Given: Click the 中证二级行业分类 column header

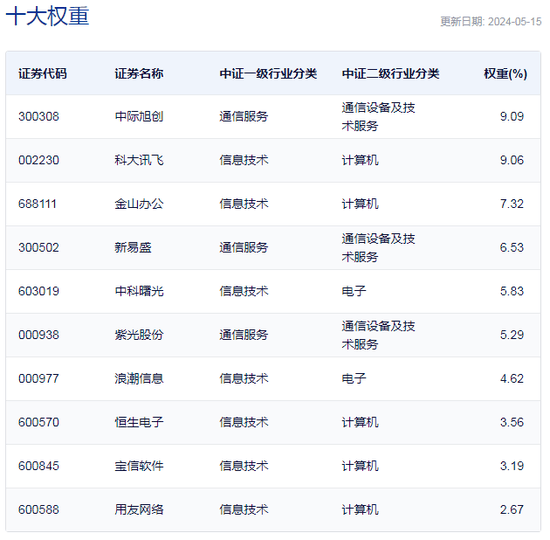Looking at the screenshot, I should point(390,74).
